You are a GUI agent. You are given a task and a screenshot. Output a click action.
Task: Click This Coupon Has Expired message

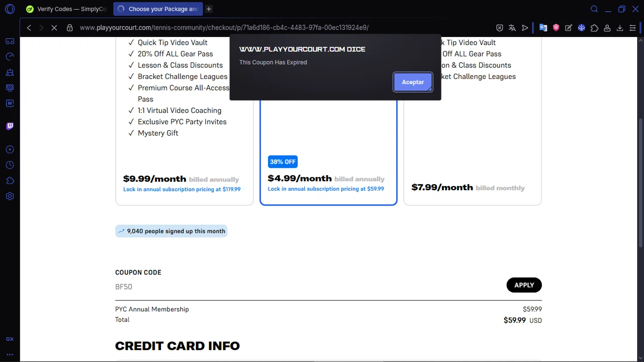(273, 62)
